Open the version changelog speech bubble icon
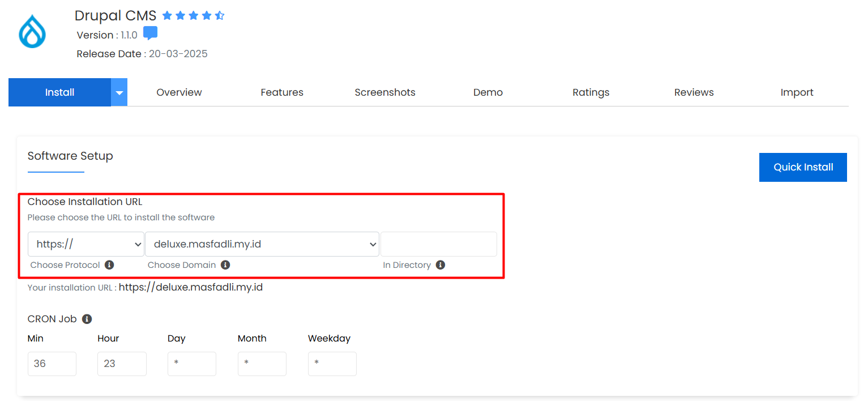The height and width of the screenshot is (401, 868). [150, 33]
